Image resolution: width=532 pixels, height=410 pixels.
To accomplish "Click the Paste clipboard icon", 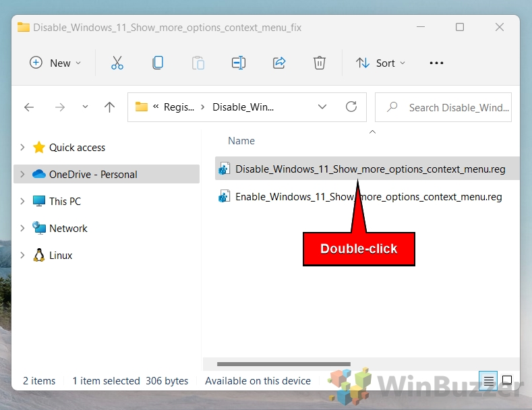I will tap(198, 63).
